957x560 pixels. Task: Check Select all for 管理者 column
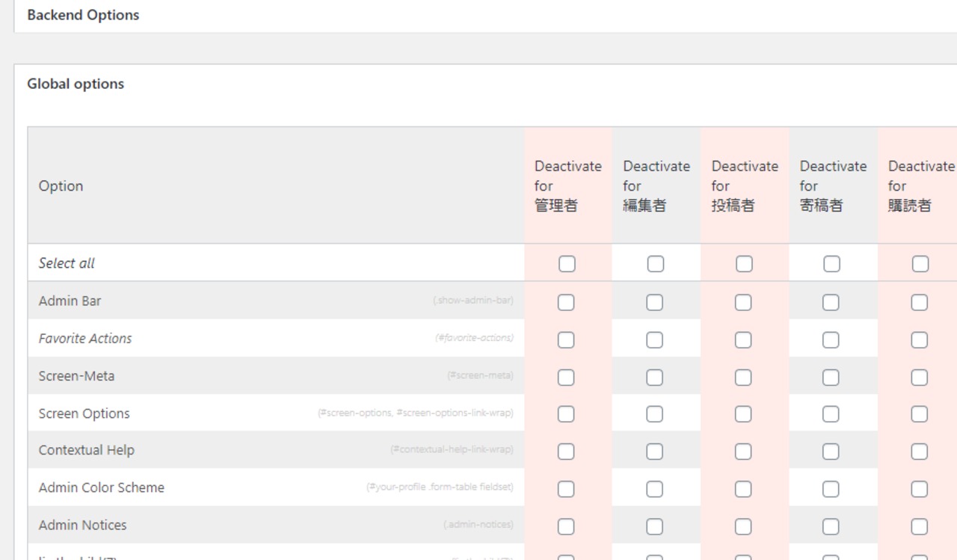click(567, 264)
